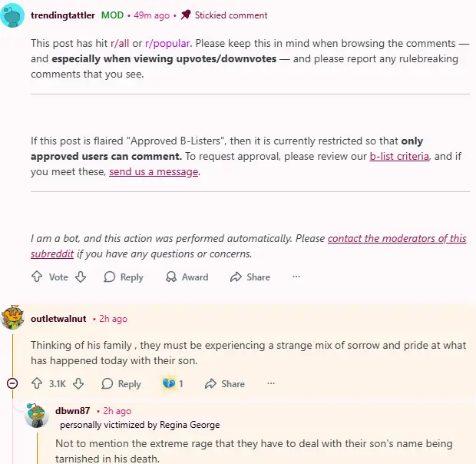Screen dimensions: 476x464
Task: Click the send us a message link
Action: pyautogui.click(x=154, y=171)
